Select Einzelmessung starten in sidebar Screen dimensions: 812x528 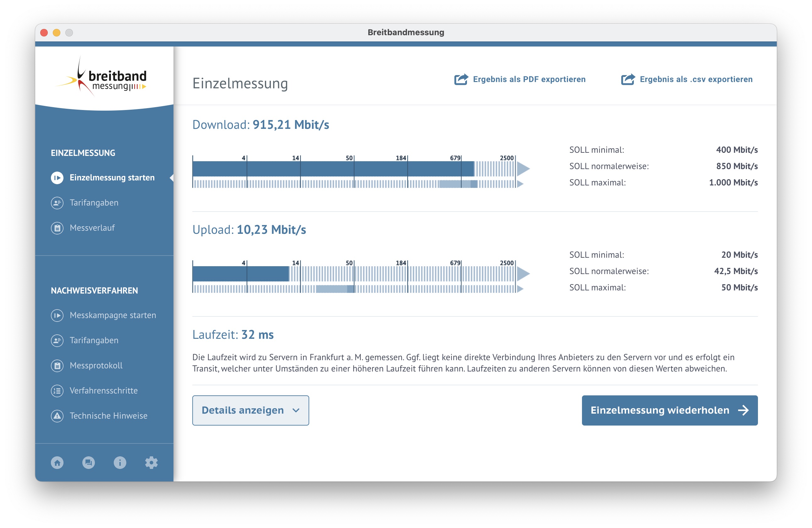(112, 178)
